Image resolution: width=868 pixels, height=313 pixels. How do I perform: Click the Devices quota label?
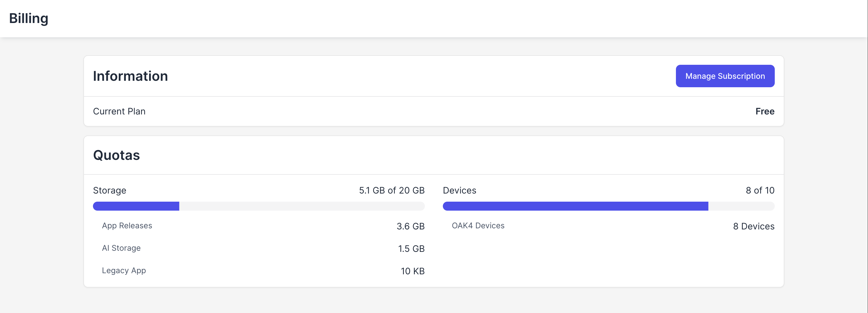click(x=459, y=190)
